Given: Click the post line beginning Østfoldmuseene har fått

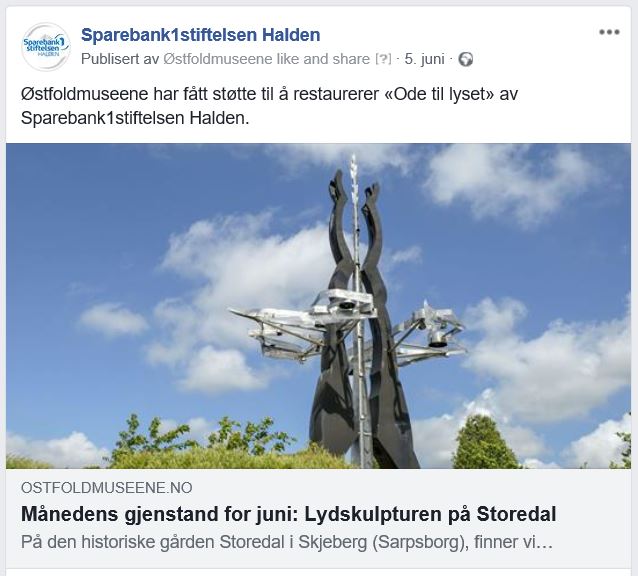Looking at the screenshot, I should pos(269,94).
